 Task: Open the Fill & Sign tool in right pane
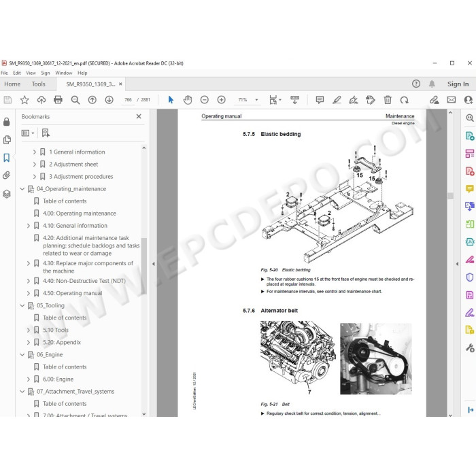pos(469,312)
